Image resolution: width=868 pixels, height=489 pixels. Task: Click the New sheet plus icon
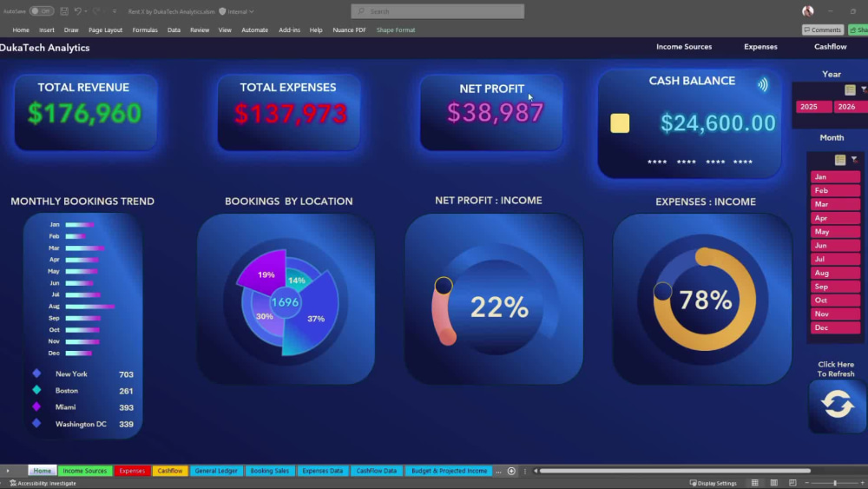click(x=511, y=471)
